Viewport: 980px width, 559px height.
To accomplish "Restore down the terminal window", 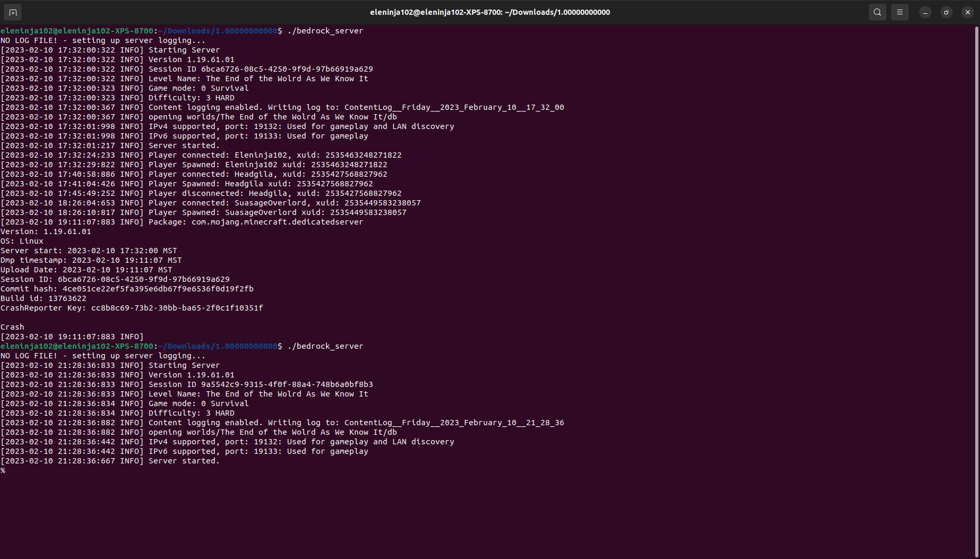I will click(x=947, y=12).
